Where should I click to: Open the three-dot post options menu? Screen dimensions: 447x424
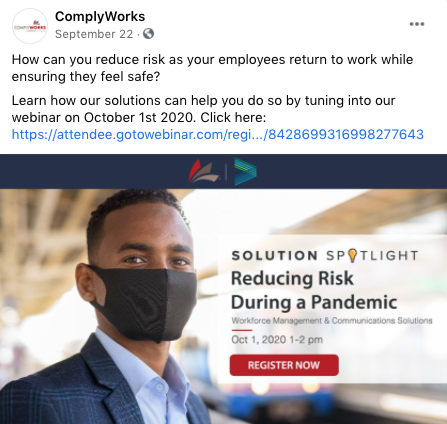(x=417, y=24)
